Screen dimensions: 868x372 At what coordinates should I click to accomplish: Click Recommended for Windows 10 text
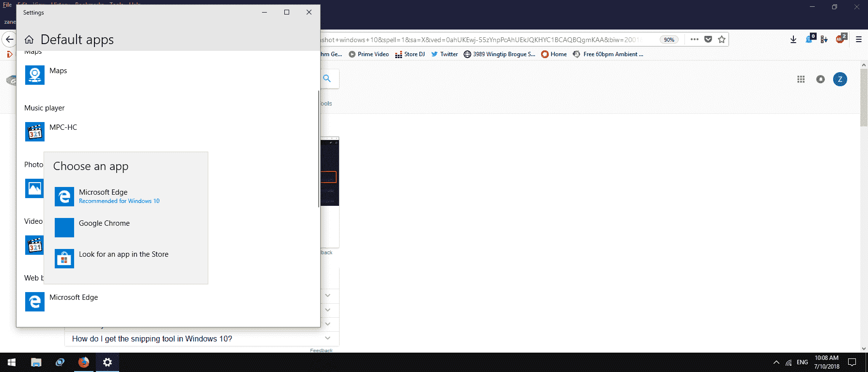pos(119,201)
